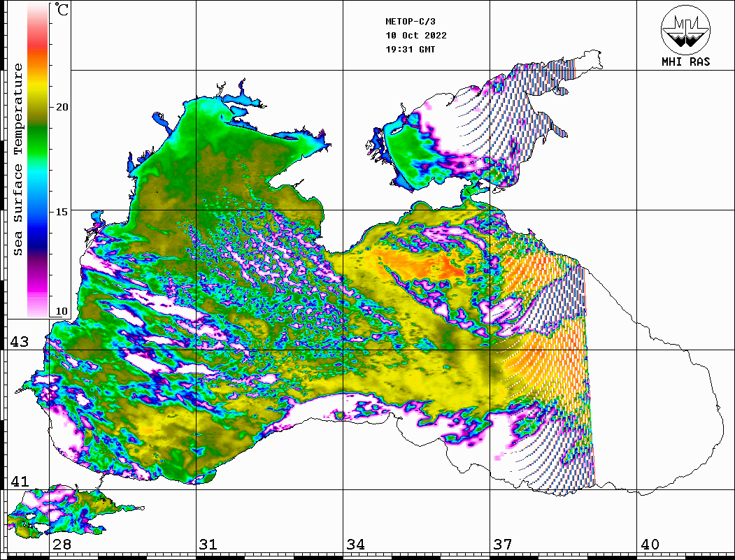735x560 pixels.
Task: Click longitude label '37'
Action: pyautogui.click(x=503, y=544)
